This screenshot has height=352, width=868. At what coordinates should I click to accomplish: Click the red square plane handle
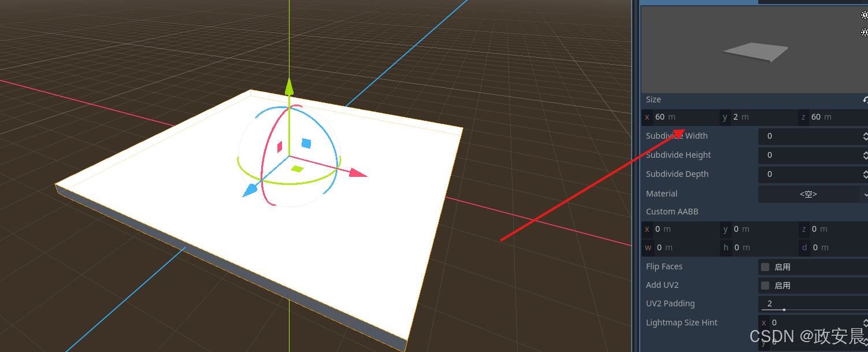coord(280,147)
